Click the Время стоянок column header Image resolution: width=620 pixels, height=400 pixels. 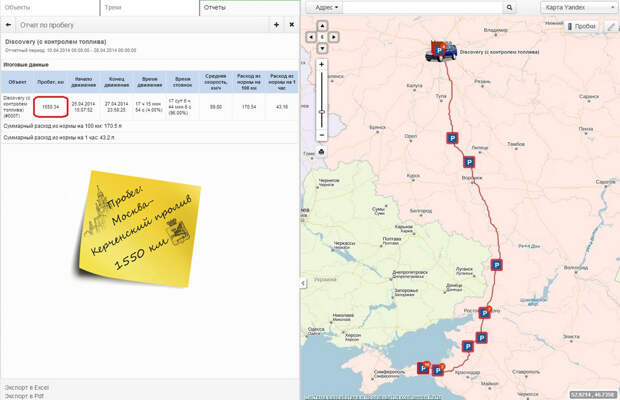[182, 82]
